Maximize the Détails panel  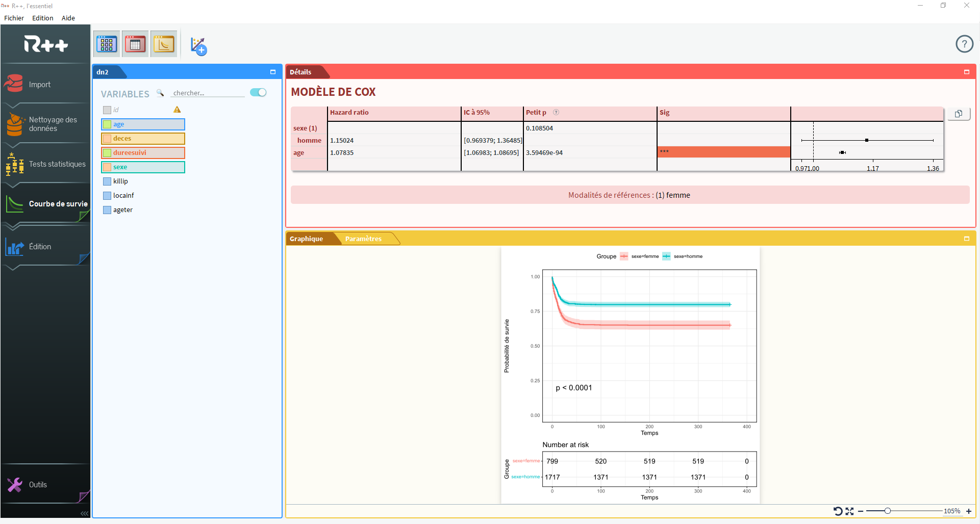[966, 72]
